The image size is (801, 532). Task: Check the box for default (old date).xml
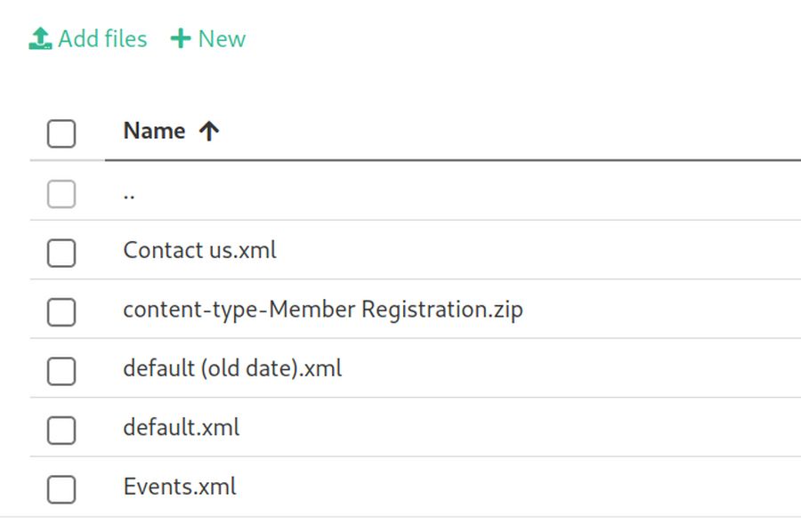pyautogui.click(x=61, y=371)
